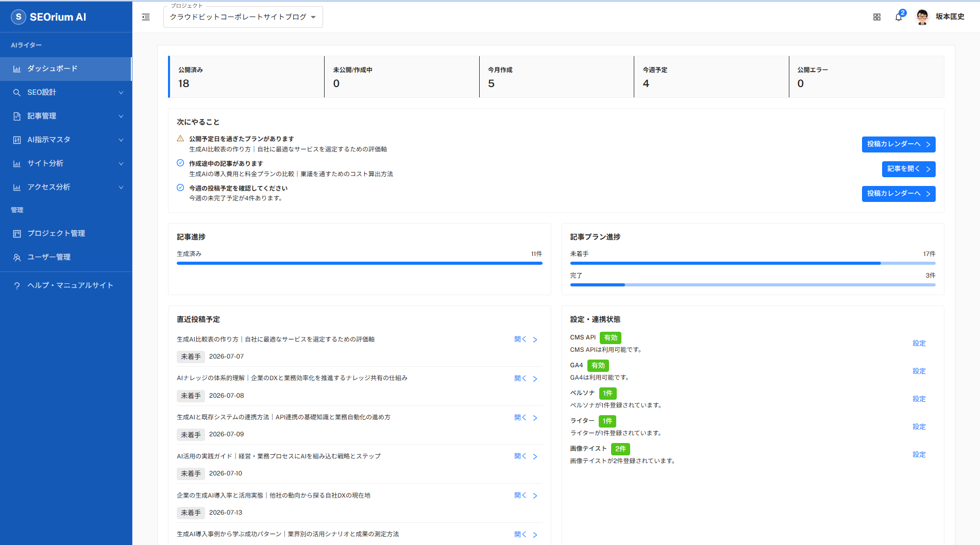
Task: Click 投稿カレンダーへ button for overdue plan
Action: [x=899, y=144]
